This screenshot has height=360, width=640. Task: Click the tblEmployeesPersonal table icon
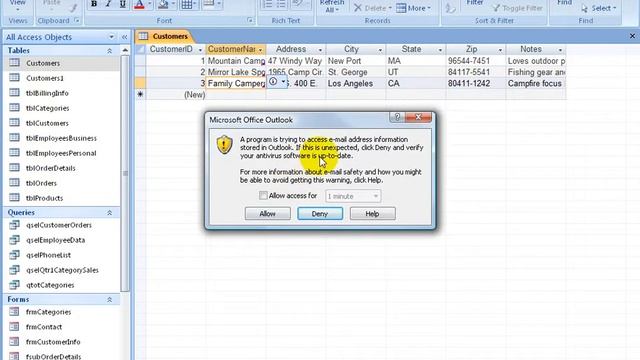[x=14, y=153]
